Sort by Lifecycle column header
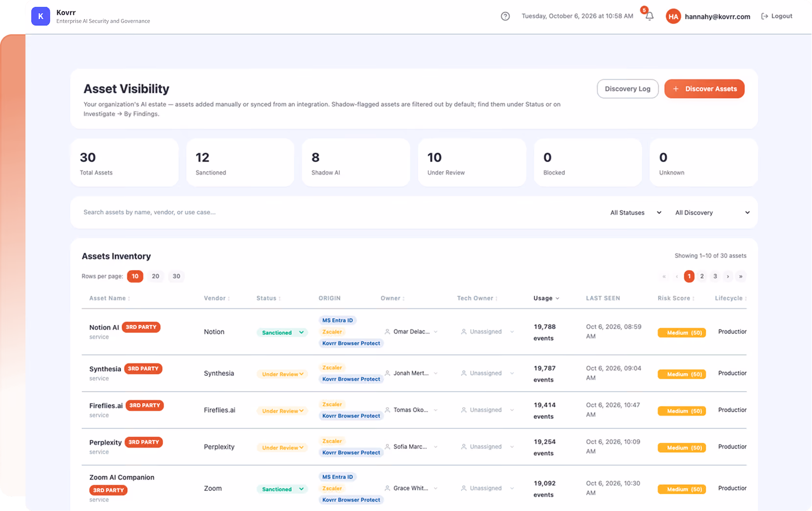 pos(731,298)
